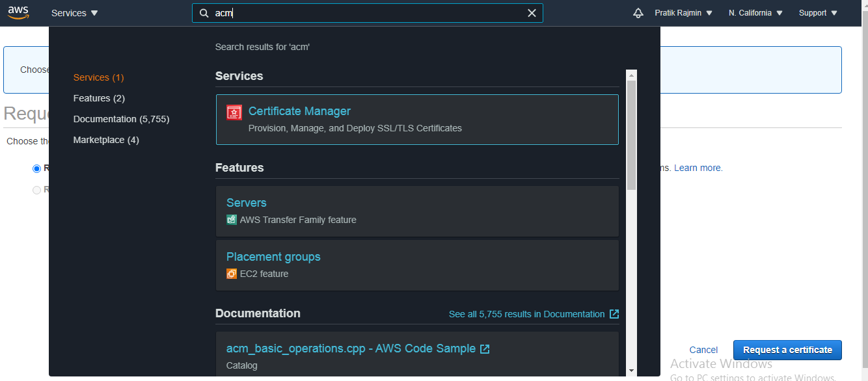This screenshot has width=868, height=381.
Task: Filter results by Features (2)
Action: 99,98
